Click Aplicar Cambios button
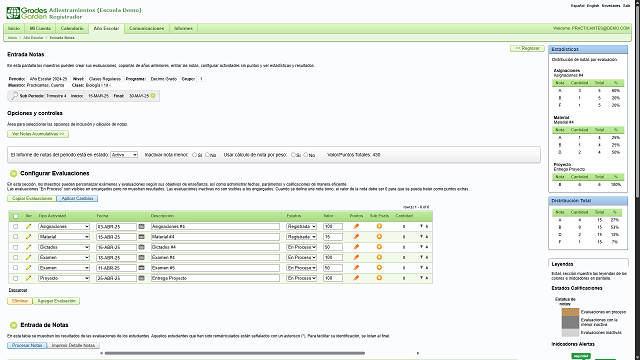Viewport: 640px width, 360px height. pos(77,198)
